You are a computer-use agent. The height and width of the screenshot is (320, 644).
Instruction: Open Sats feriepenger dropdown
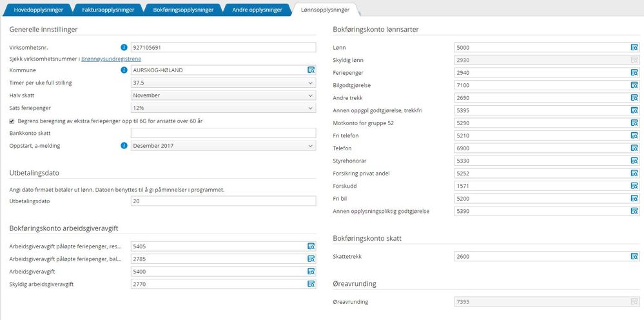click(224, 108)
